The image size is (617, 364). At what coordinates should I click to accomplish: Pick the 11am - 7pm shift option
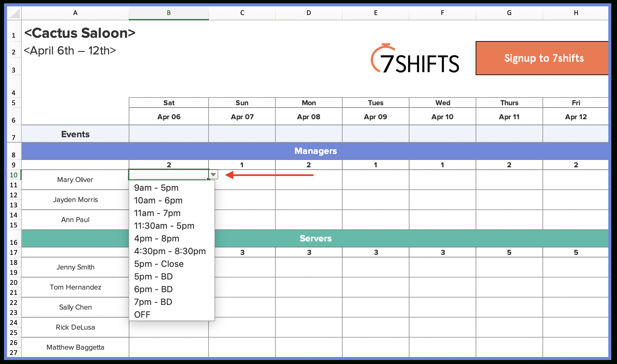tap(171, 213)
